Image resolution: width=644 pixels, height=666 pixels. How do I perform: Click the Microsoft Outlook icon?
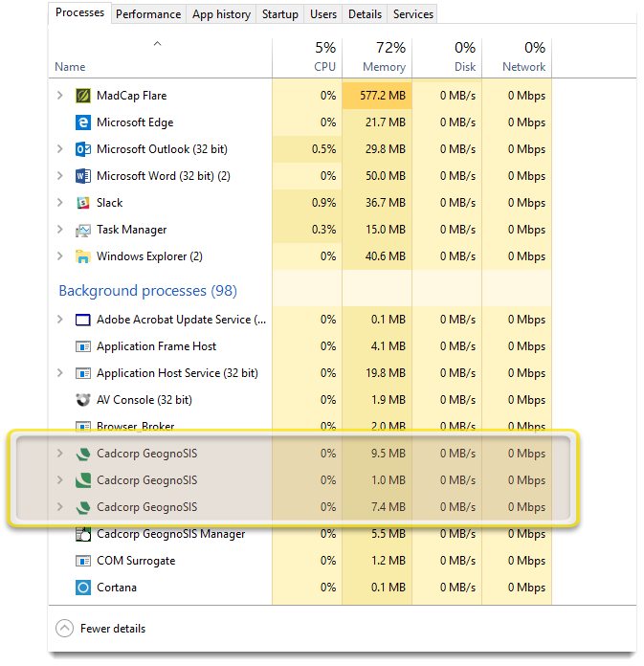coord(82,149)
